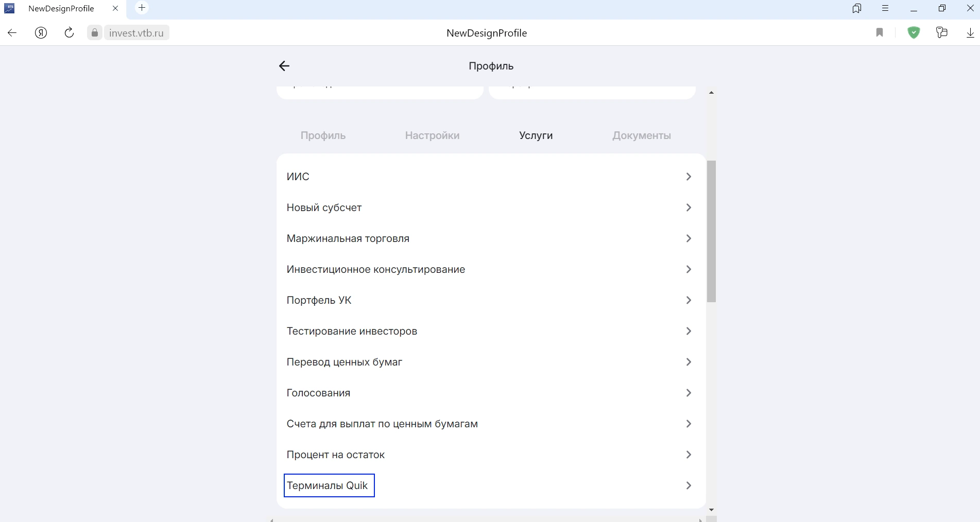980x522 pixels.
Task: Switch to the Документы tab
Action: [x=641, y=135]
